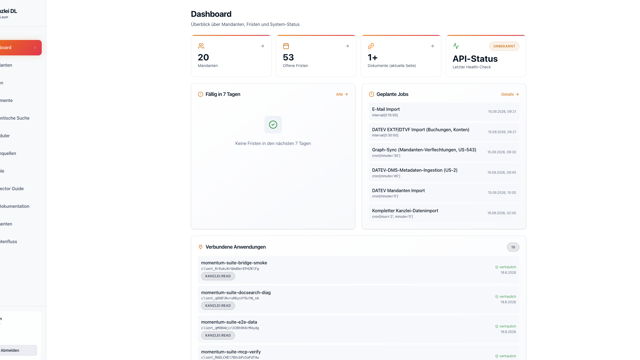Click the Geplante Jobs section title
The height and width of the screenshot is (360, 640).
(x=392, y=94)
